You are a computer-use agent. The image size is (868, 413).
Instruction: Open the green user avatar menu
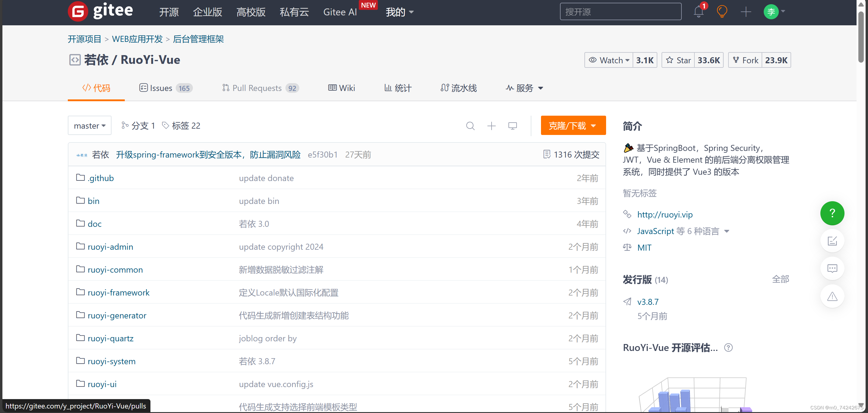point(771,12)
